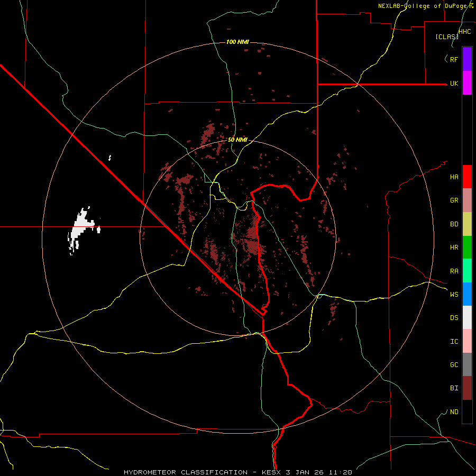476x476 pixels.
Task: Click the HR legend label
Action: point(454,248)
